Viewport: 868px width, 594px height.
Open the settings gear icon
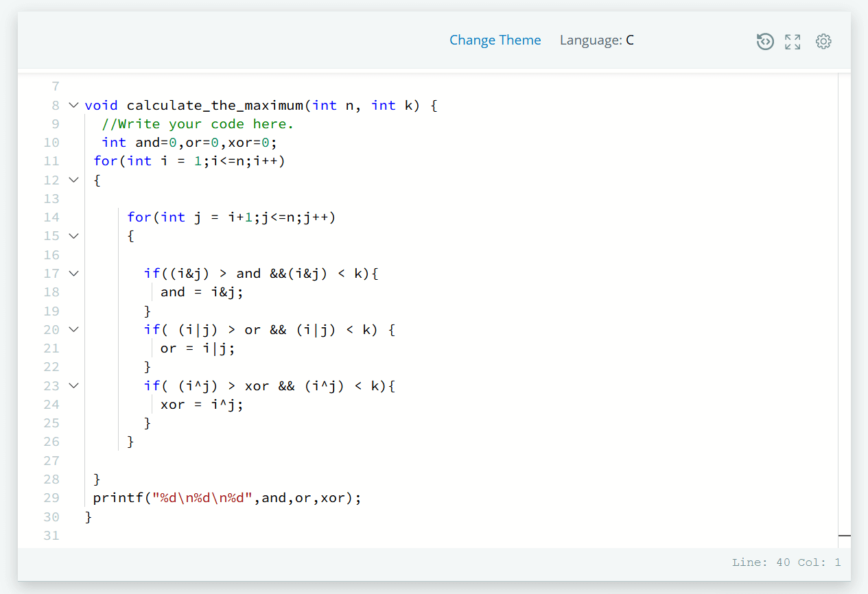(x=823, y=41)
